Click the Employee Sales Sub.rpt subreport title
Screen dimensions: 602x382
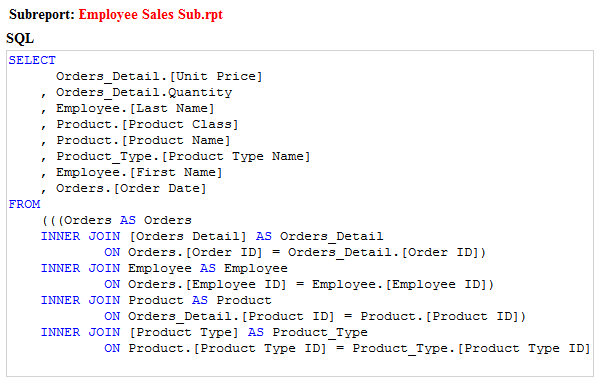click(150, 15)
